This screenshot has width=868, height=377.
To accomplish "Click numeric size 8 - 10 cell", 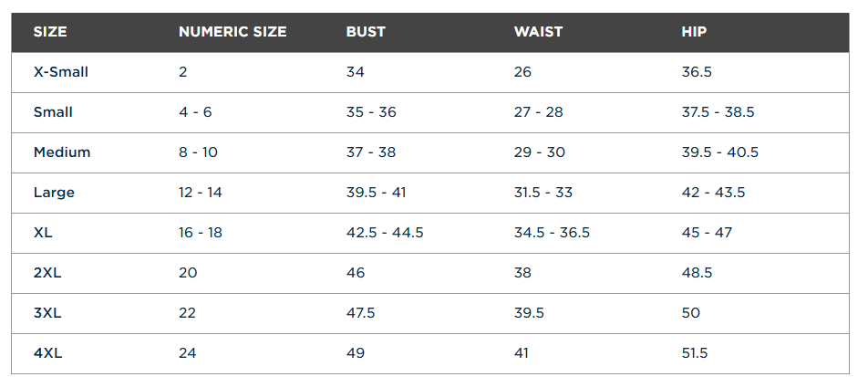I will tap(198, 152).
